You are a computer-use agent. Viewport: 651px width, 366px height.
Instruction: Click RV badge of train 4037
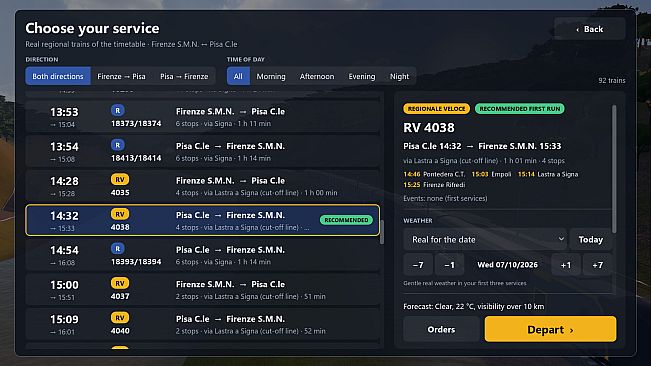coord(120,283)
